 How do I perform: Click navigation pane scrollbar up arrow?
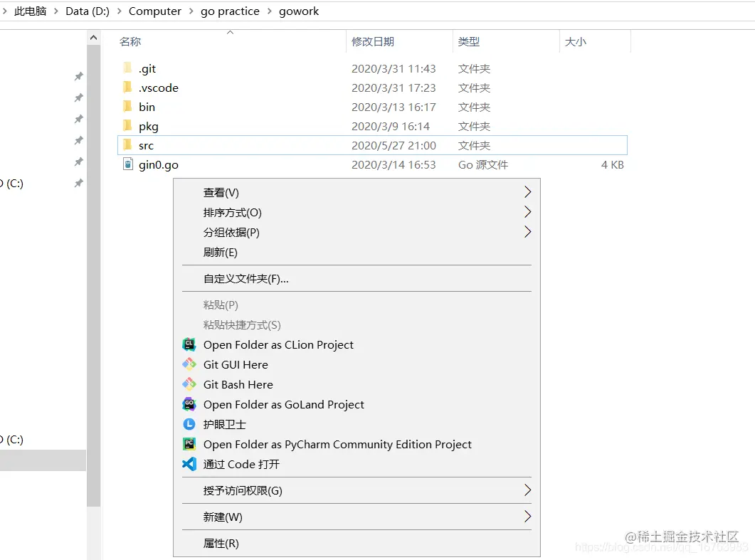point(93,38)
